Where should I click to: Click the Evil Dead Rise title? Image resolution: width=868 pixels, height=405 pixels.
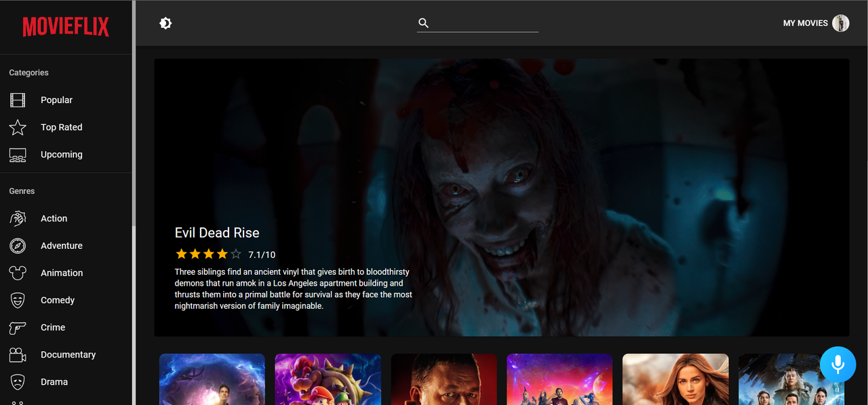[217, 233]
